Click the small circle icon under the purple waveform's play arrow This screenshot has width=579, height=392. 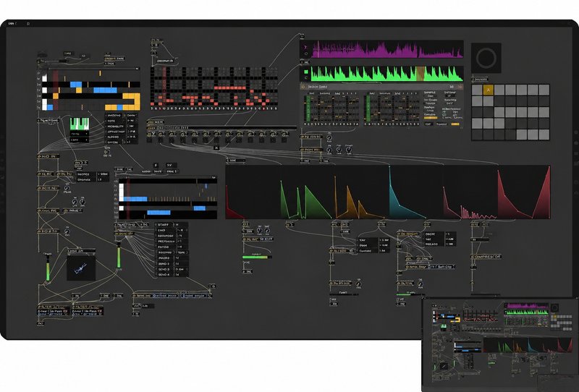point(305,54)
